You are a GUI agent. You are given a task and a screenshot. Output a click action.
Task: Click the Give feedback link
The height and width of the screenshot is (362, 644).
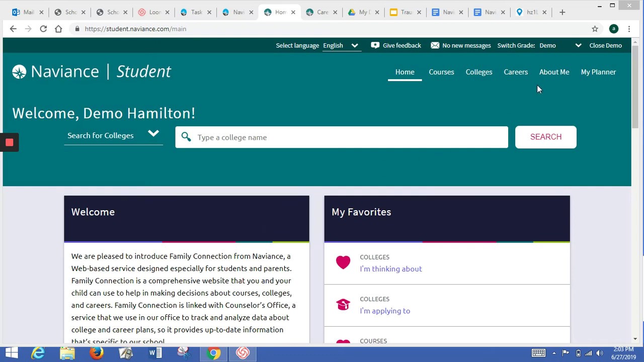point(401,45)
